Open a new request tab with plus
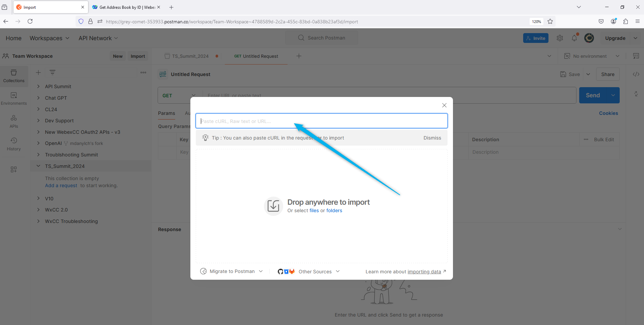Viewport: 644px width, 325px height. pyautogui.click(x=299, y=56)
